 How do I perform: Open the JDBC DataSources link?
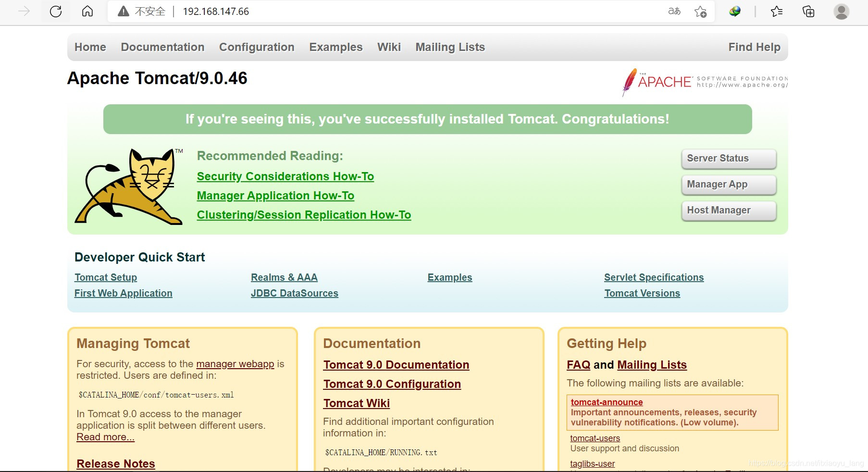pos(295,293)
